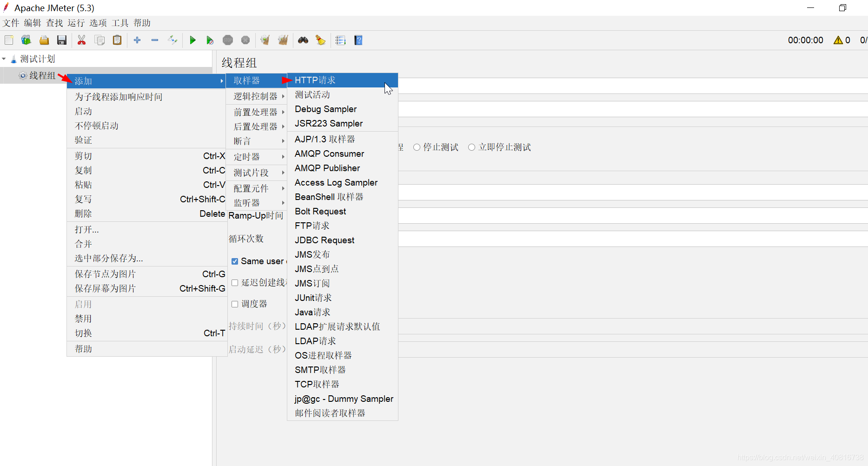Screen dimensions: 868x466
Task: Choose jp@gc - Dummy Sampler entry
Action: click(343, 399)
